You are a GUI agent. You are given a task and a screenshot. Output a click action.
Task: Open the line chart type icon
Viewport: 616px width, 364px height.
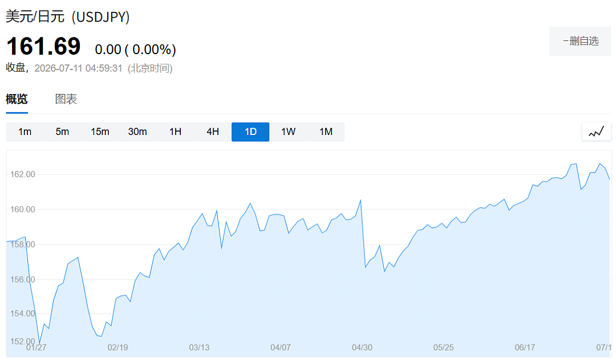pyautogui.click(x=596, y=132)
